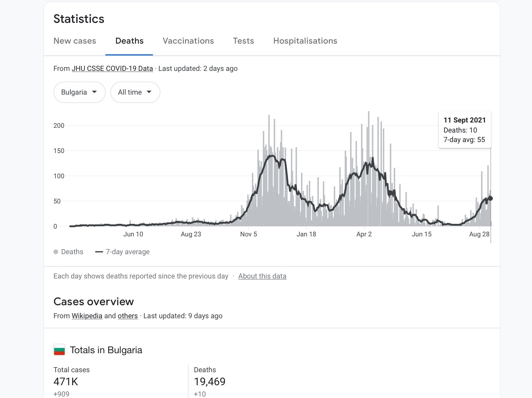Select the Deaths tab

click(x=129, y=41)
